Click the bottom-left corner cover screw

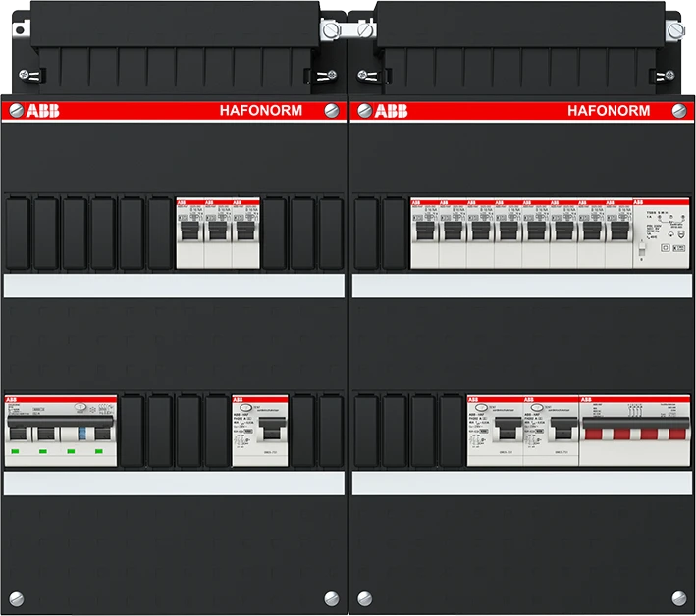point(14,597)
